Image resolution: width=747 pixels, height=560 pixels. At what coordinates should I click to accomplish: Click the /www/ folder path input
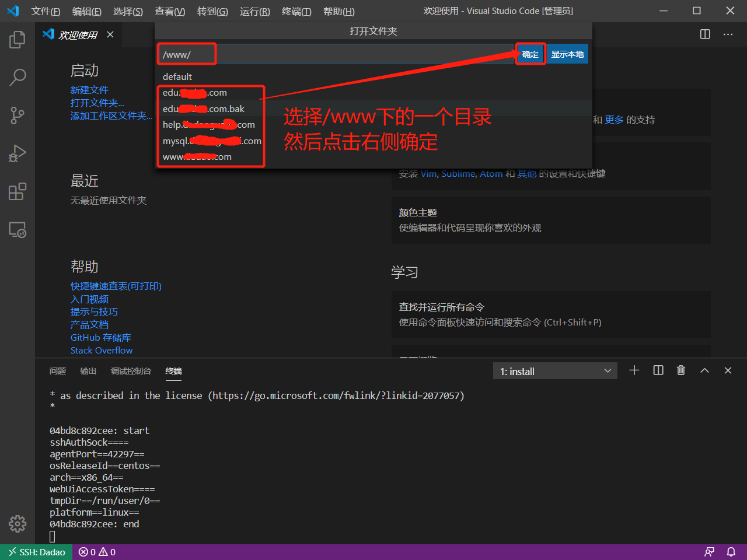(x=335, y=54)
